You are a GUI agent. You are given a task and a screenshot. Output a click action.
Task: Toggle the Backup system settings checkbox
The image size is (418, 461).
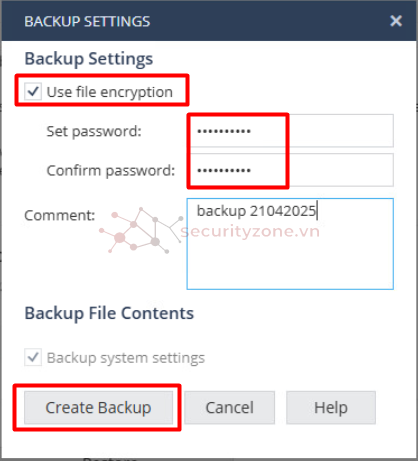pos(33,357)
